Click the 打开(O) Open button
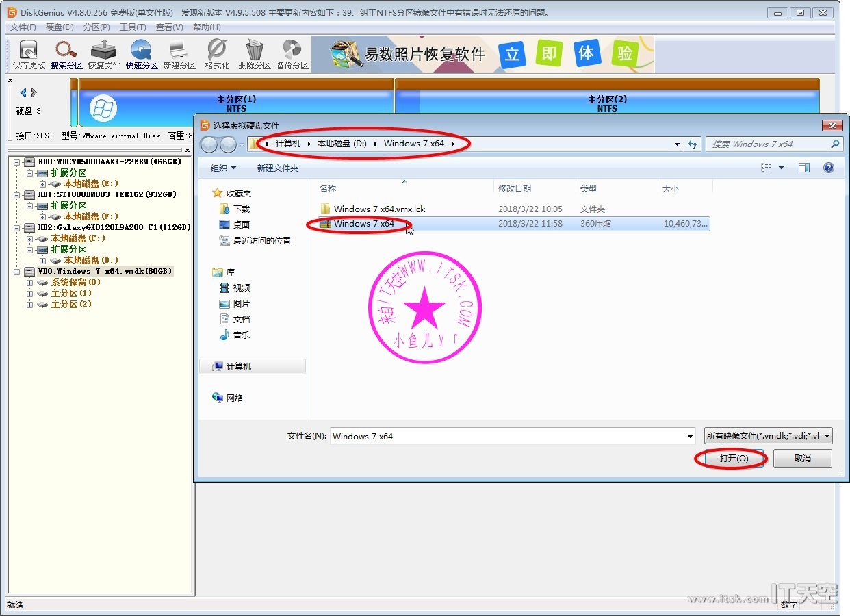Viewport: 850px width, 616px height. [x=734, y=458]
